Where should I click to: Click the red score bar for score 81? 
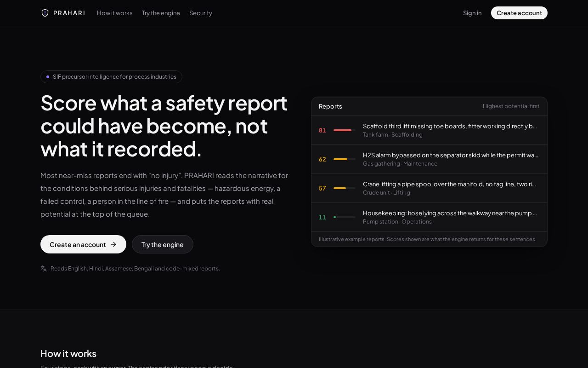(345, 130)
